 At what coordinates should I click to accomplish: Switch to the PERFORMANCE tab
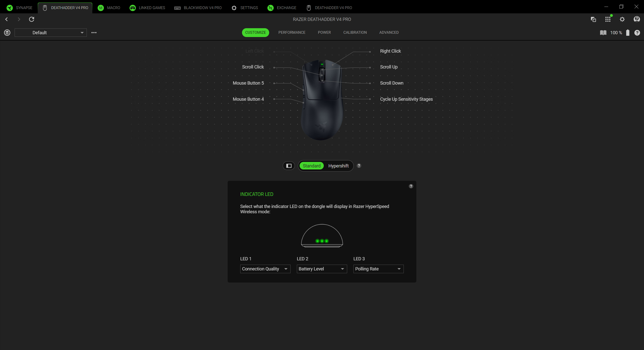tap(292, 32)
